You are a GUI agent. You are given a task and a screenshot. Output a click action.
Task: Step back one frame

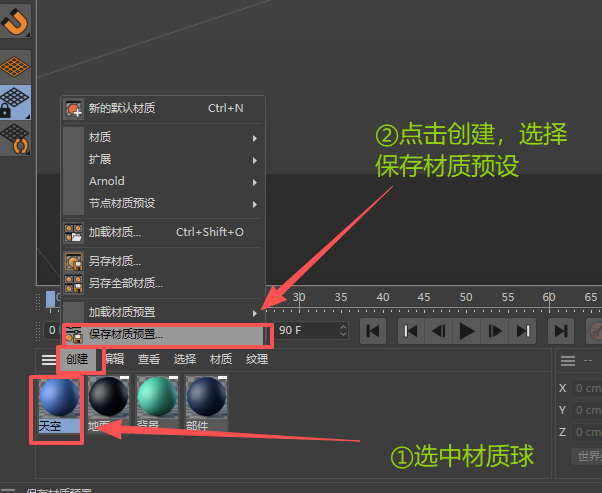[x=439, y=331]
